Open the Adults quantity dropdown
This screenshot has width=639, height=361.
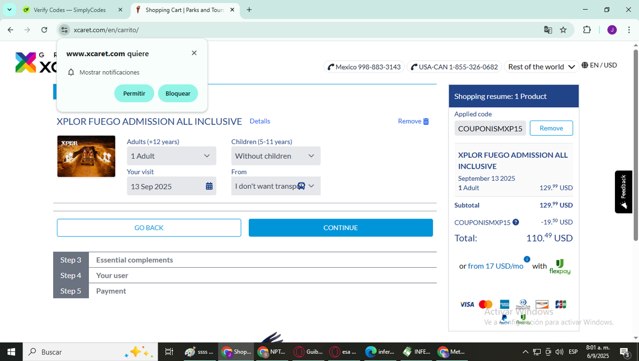tap(171, 156)
